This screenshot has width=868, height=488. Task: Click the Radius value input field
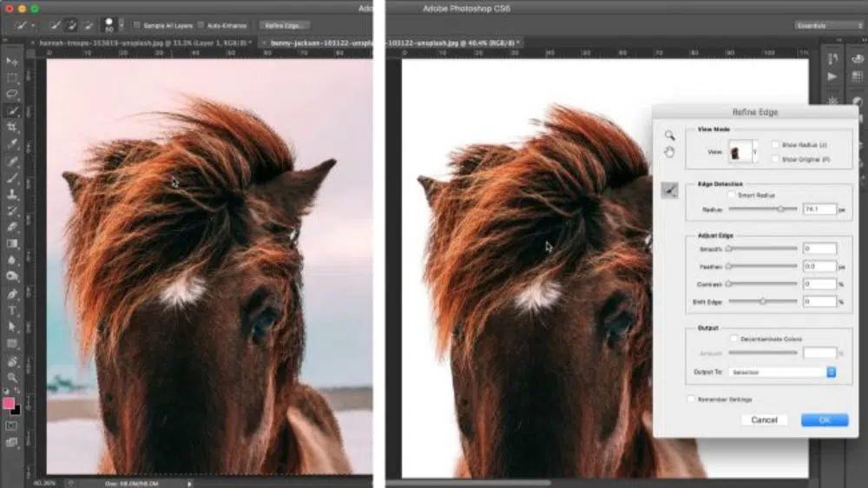(x=819, y=209)
